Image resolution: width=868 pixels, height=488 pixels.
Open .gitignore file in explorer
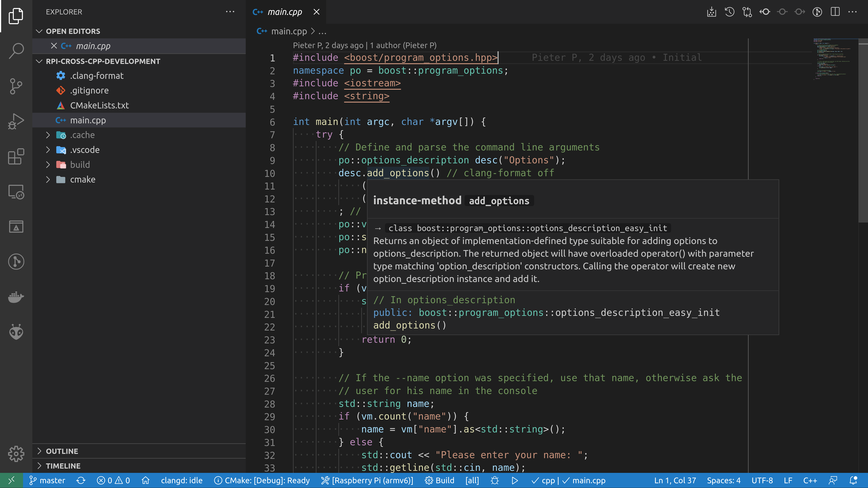point(139,91)
